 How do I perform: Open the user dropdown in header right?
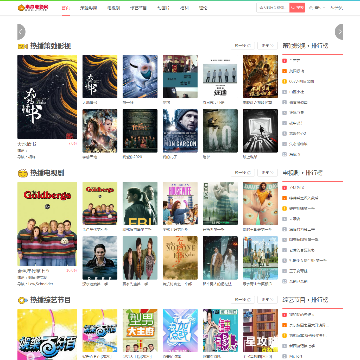[317, 7]
